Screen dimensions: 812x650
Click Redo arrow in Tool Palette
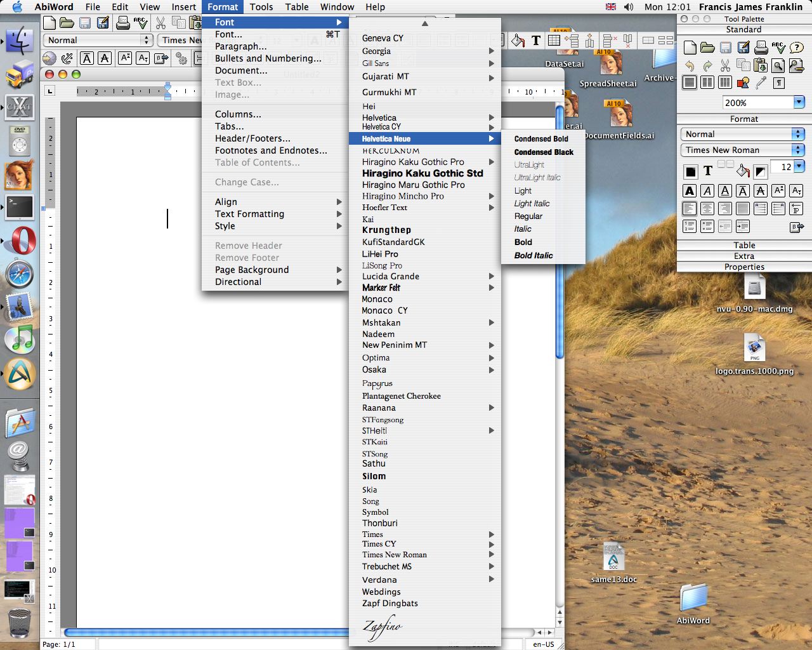707,65
